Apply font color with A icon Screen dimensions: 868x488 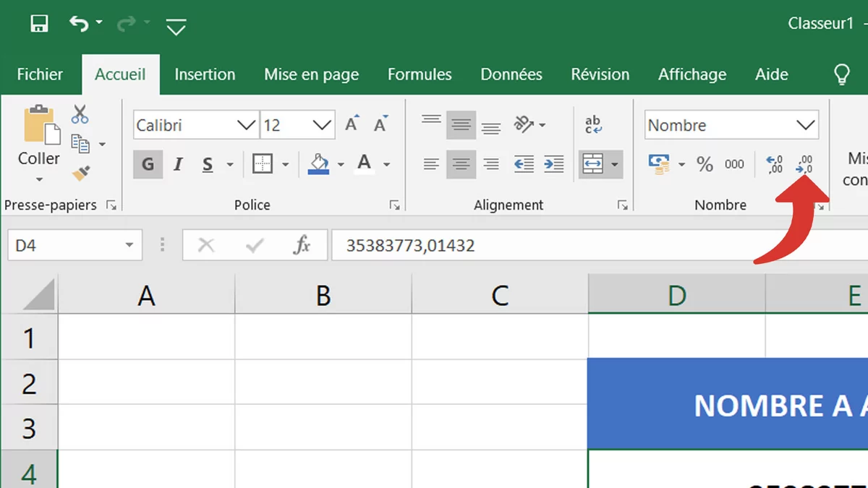(x=365, y=163)
